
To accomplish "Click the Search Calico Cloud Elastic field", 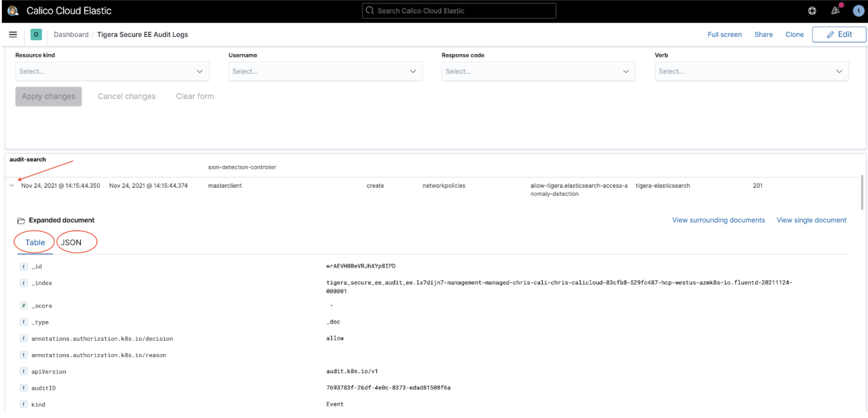I will (459, 10).
